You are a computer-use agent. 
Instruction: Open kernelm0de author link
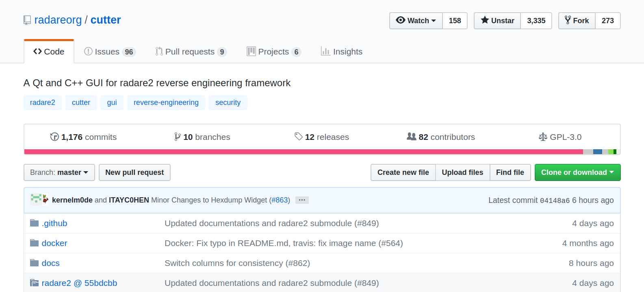tap(72, 200)
